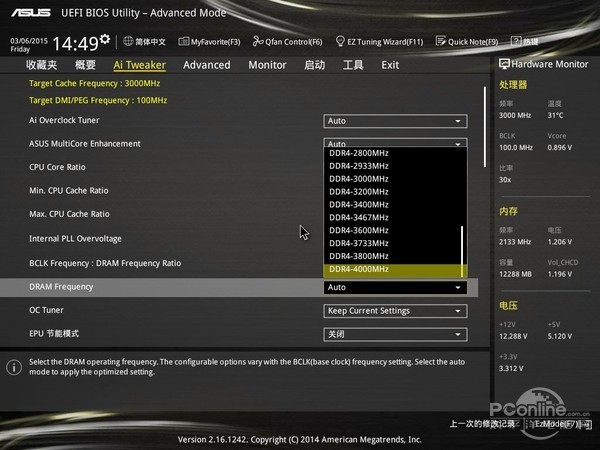Click the 0.896 V Vcore value
This screenshot has width=600, height=450.
[x=560, y=148]
